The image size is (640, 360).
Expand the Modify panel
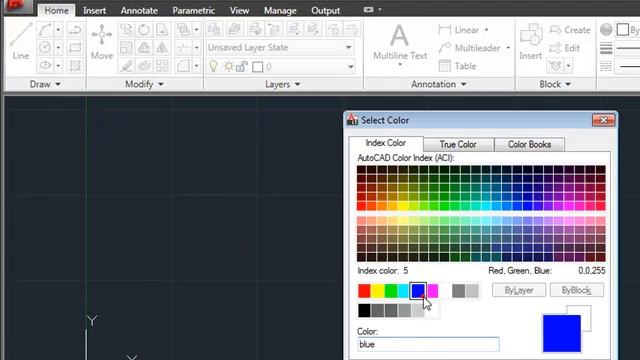tap(144, 84)
